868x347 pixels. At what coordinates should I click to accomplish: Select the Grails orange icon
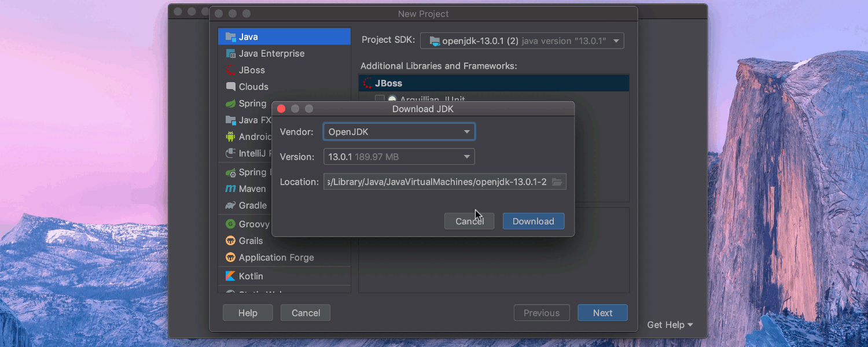coord(230,241)
